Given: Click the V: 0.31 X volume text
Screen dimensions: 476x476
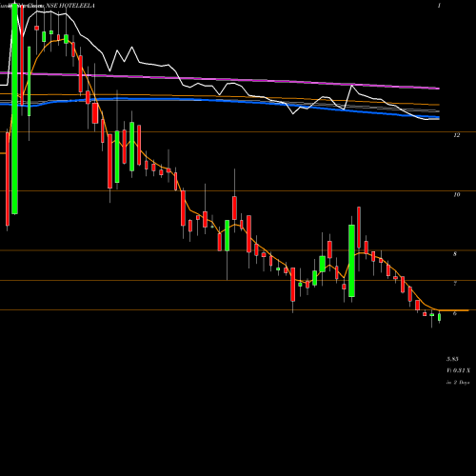Looking at the screenshot, I should (458, 370).
